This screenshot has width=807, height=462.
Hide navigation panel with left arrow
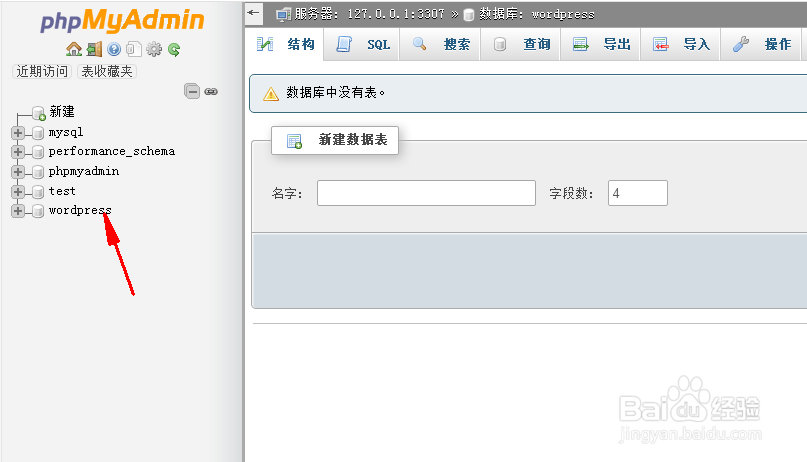pyautogui.click(x=253, y=13)
